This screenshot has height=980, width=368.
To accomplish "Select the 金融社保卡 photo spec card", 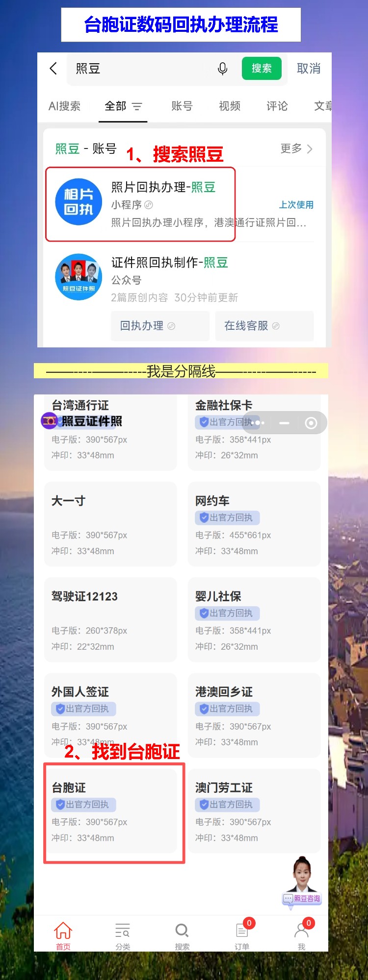I will pyautogui.click(x=254, y=432).
